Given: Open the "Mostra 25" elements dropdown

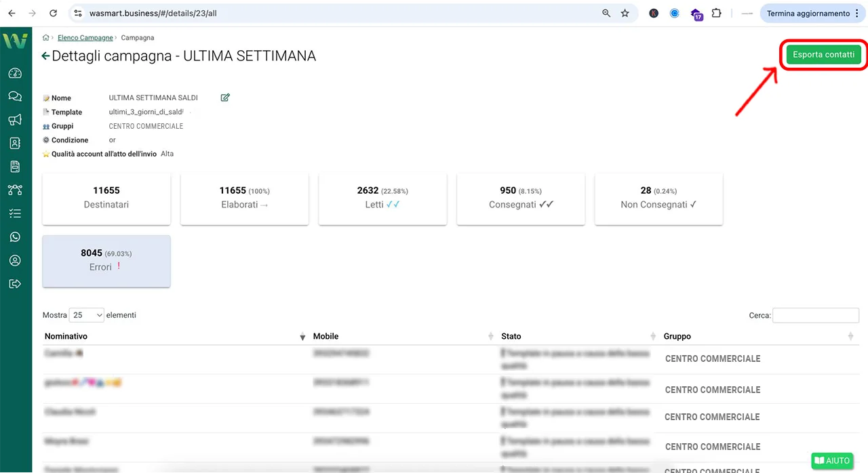Looking at the screenshot, I should point(87,314).
